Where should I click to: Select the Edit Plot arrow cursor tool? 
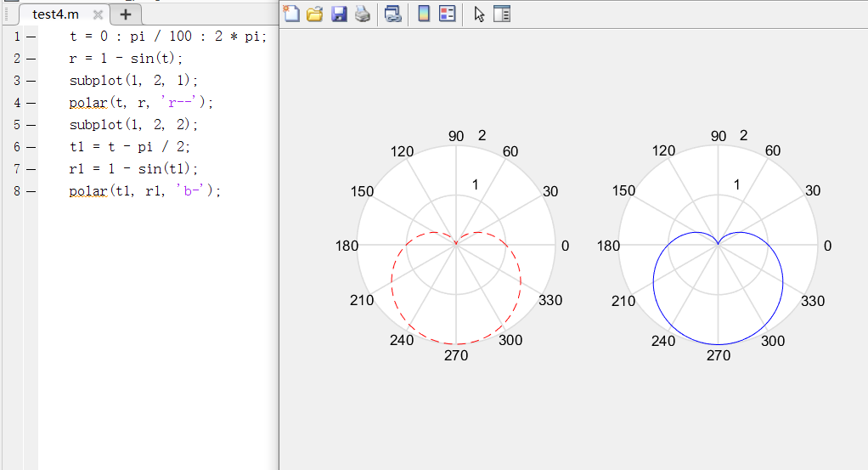pos(479,14)
